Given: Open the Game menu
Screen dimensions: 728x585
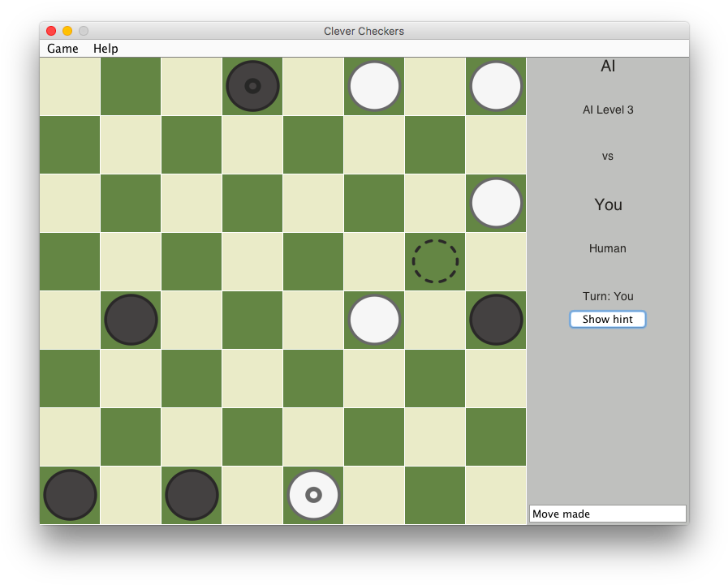Looking at the screenshot, I should (x=62, y=49).
